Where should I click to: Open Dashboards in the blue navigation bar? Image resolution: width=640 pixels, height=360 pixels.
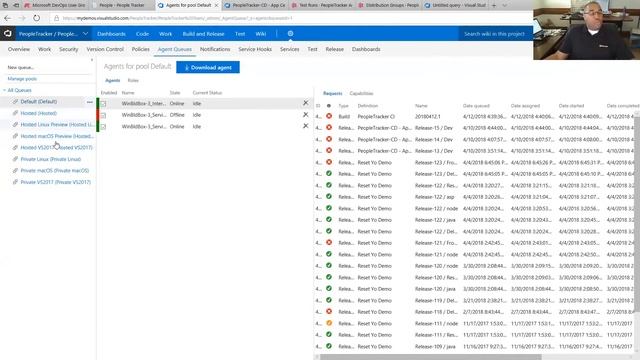click(x=111, y=34)
